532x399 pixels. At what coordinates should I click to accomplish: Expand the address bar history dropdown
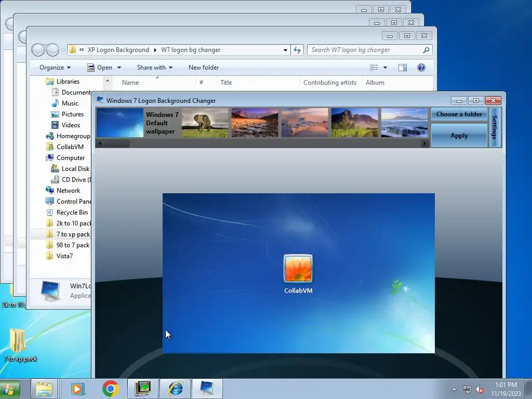coord(285,50)
